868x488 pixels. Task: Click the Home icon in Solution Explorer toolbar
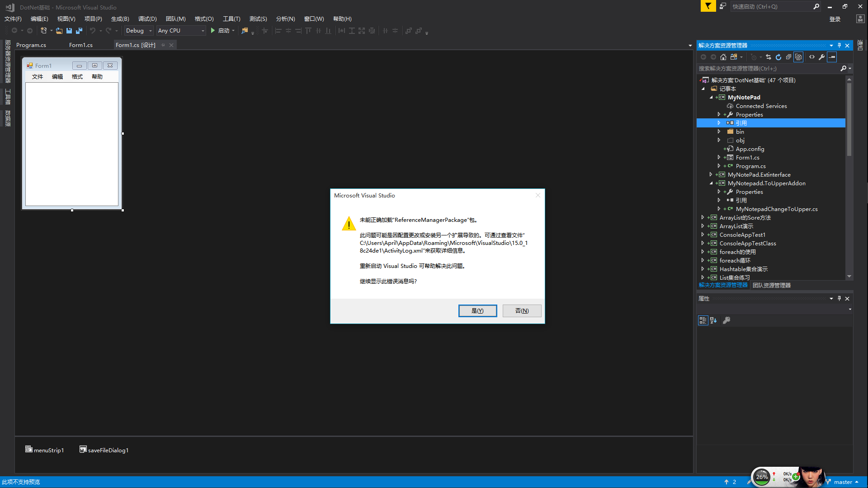(x=723, y=57)
